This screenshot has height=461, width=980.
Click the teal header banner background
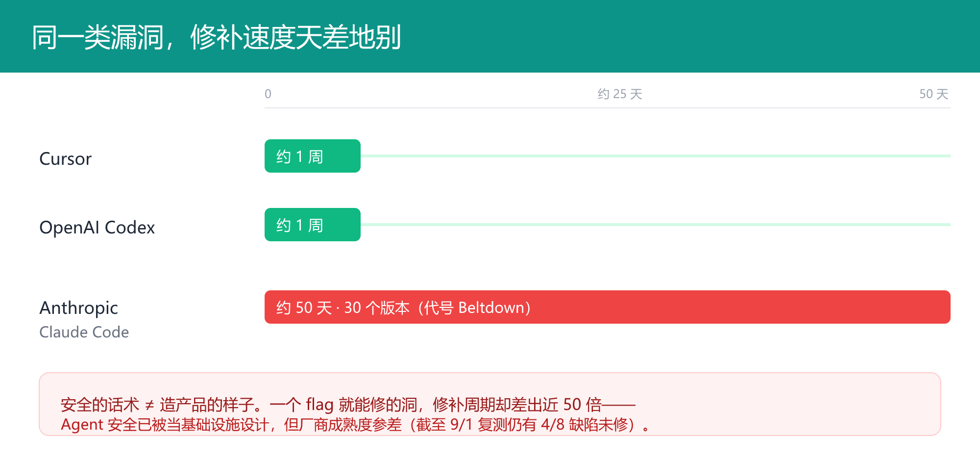pos(490,36)
